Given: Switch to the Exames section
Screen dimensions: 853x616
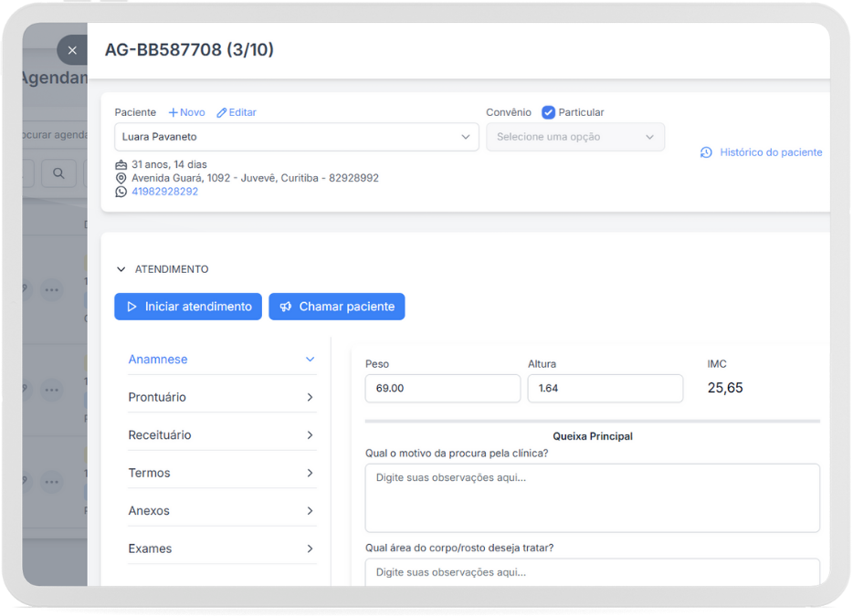Looking at the screenshot, I should point(222,548).
